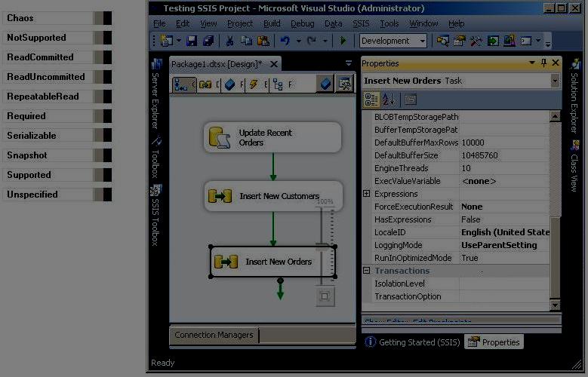Select the Insert New Customers task
This screenshot has height=377, width=588.
click(x=273, y=196)
